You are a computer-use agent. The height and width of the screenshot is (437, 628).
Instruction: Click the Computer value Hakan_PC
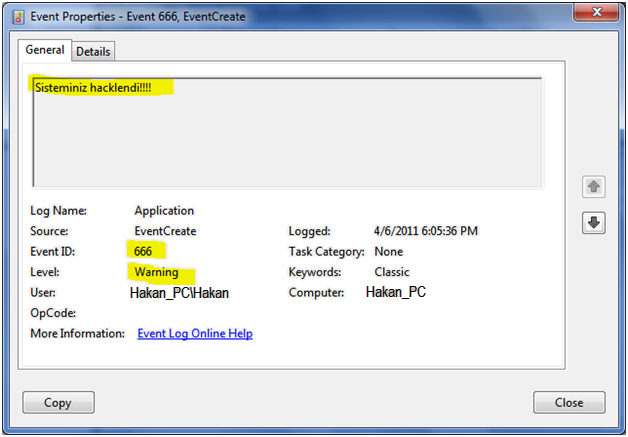pos(396,292)
